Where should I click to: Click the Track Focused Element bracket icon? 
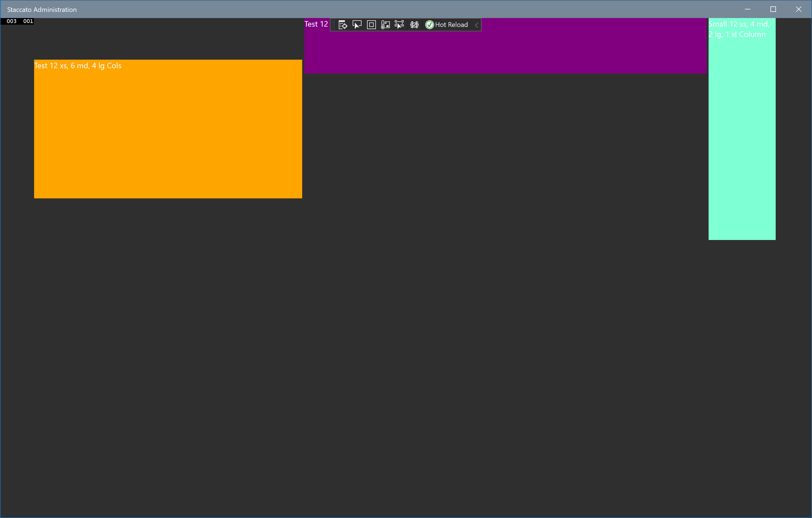[399, 25]
